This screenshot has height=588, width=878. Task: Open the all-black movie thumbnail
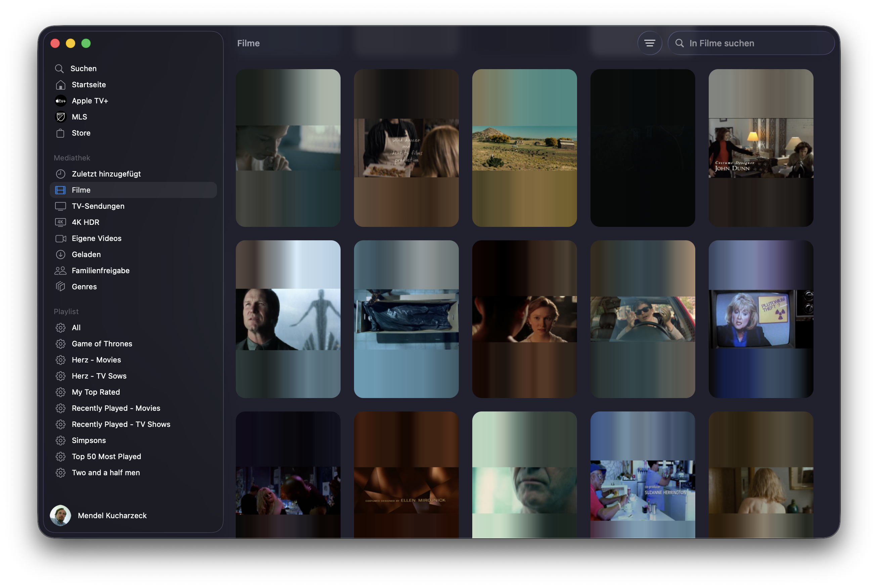point(642,148)
